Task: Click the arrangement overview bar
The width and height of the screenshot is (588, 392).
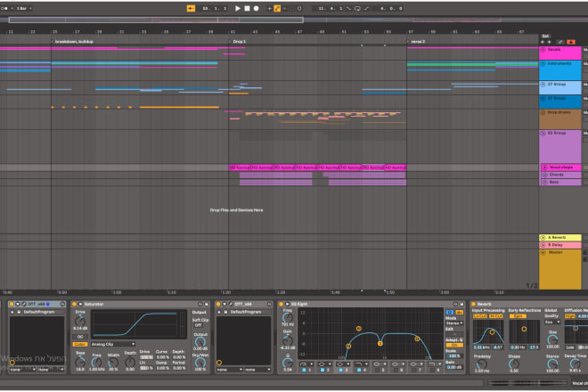Action: click(294, 20)
